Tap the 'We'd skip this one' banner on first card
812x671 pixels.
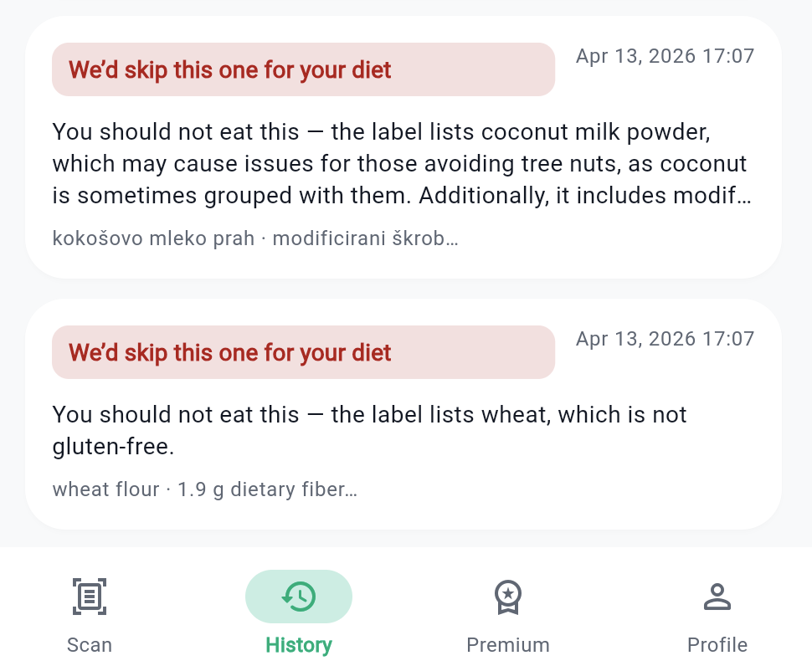303,69
